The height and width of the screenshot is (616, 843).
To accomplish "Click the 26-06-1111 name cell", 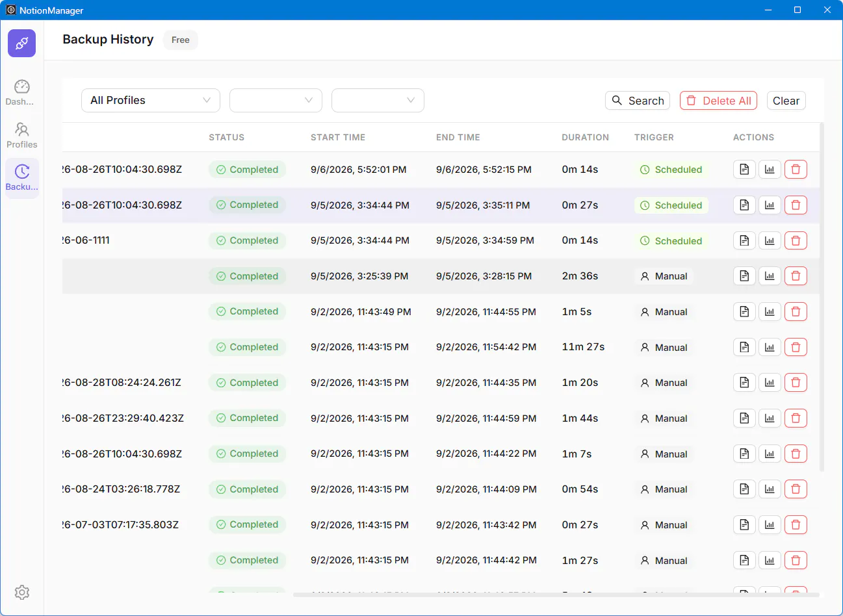I will point(86,240).
